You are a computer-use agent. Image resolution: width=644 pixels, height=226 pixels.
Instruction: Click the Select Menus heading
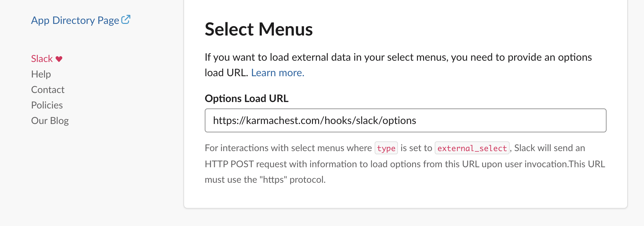pos(259,29)
